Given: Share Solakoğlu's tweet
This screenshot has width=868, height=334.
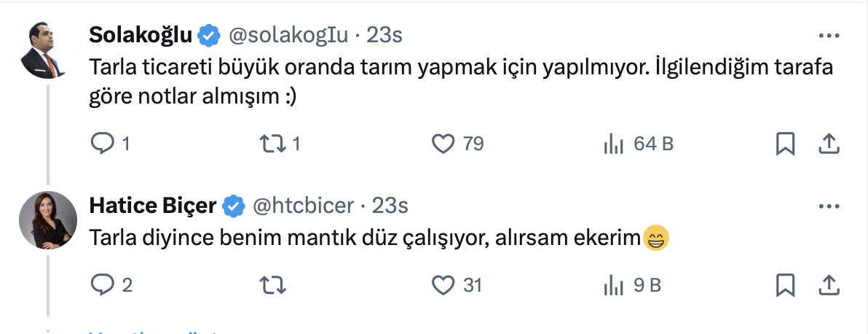Looking at the screenshot, I should click(829, 144).
